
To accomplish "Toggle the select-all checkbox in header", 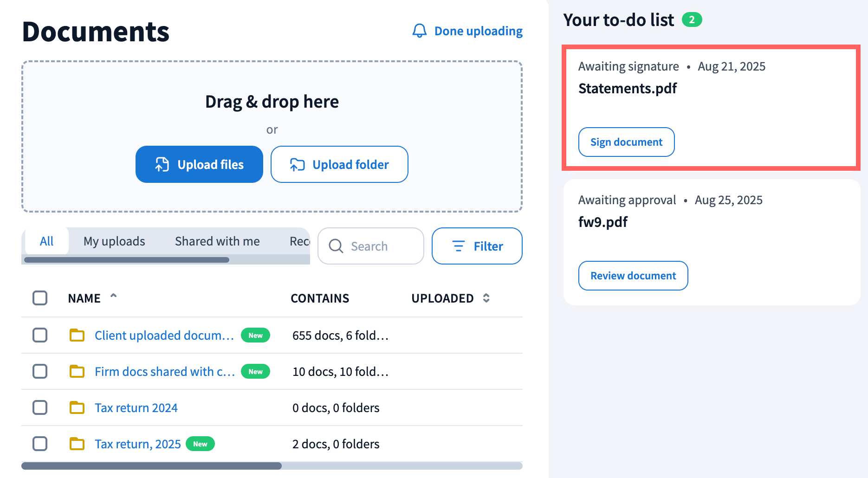I will tap(40, 298).
